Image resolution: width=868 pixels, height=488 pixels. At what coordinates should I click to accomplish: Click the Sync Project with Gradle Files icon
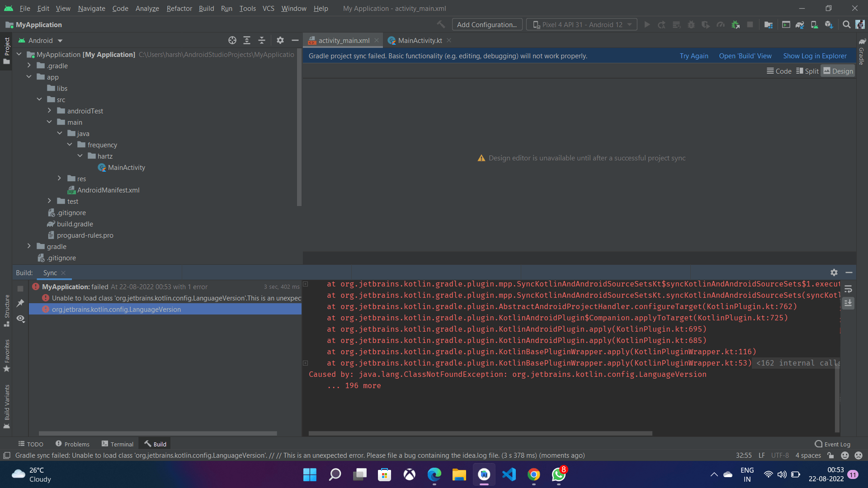tap(800, 24)
